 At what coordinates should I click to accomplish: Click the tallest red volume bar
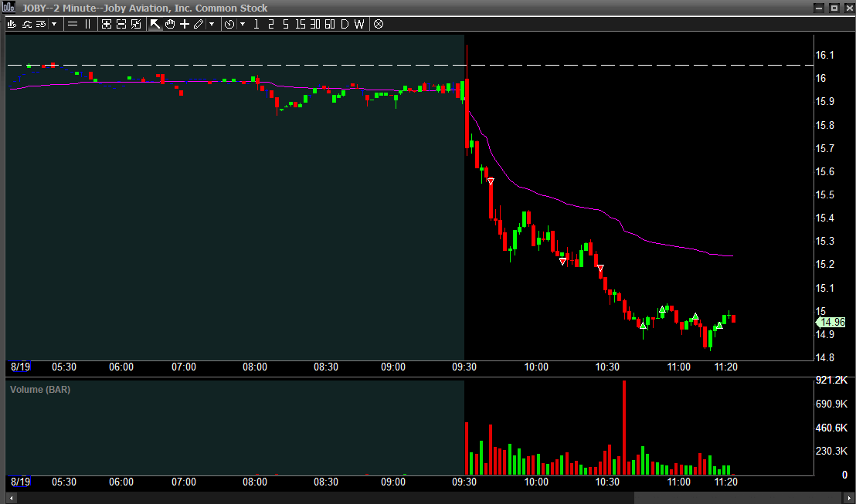pyautogui.click(x=624, y=428)
